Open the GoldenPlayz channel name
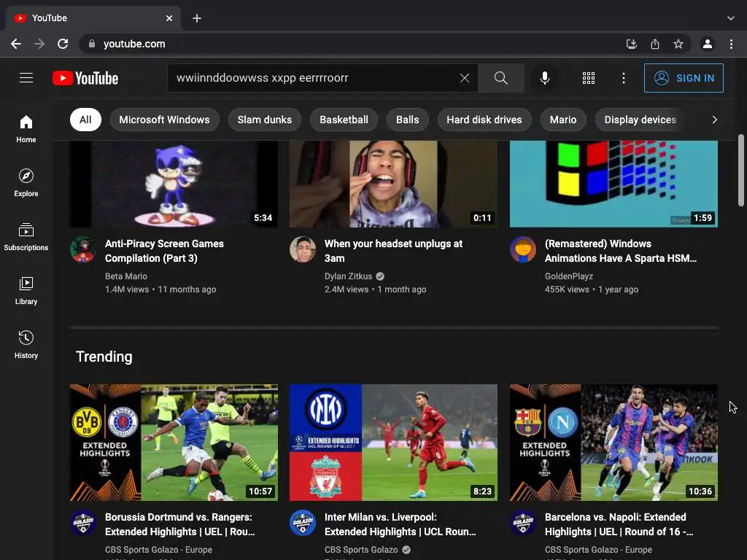Viewport: 747px width, 560px height. point(569,276)
